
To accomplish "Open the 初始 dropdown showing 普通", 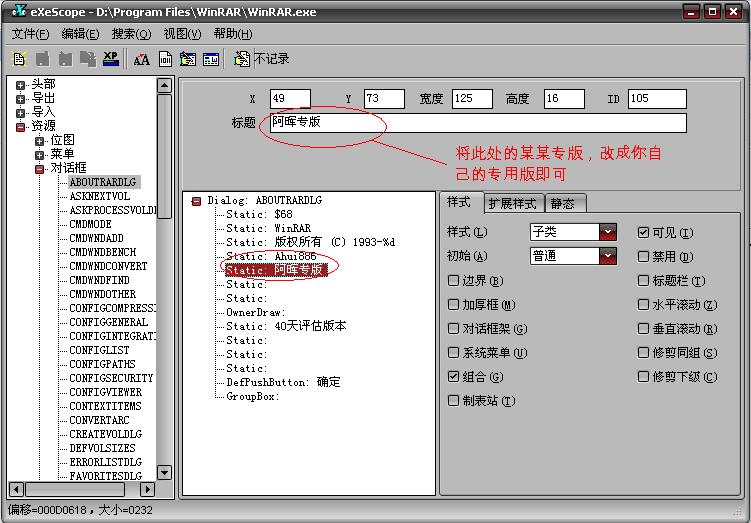I will 607,256.
